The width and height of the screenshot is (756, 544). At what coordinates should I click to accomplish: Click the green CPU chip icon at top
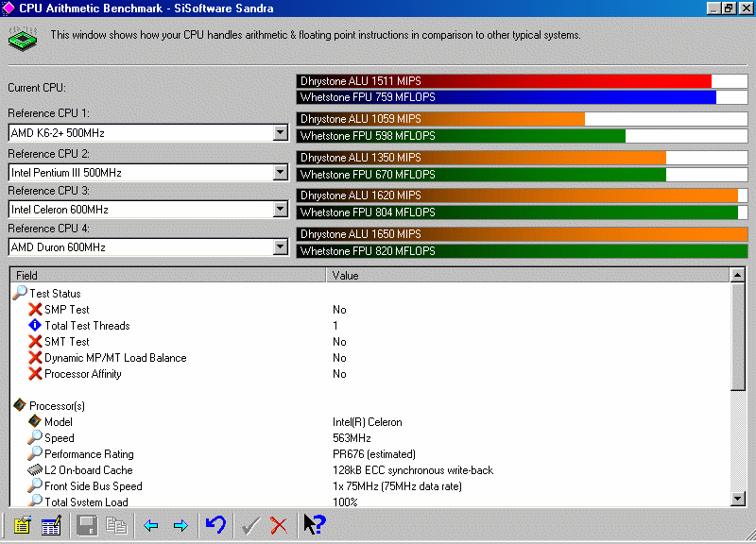coord(23,39)
